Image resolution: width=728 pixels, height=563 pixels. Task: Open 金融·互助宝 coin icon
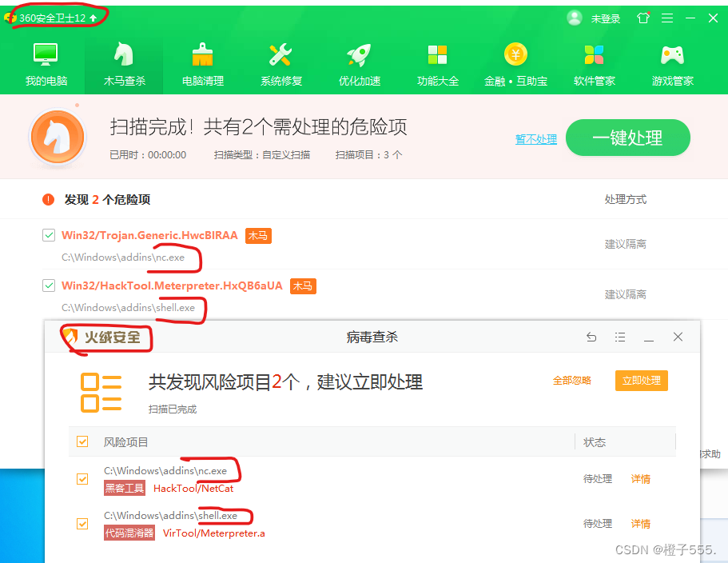515,64
